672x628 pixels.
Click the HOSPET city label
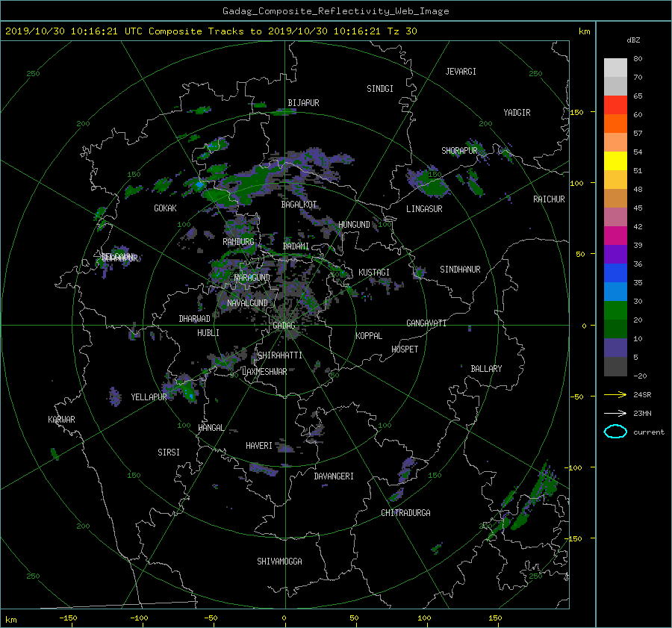[405, 349]
